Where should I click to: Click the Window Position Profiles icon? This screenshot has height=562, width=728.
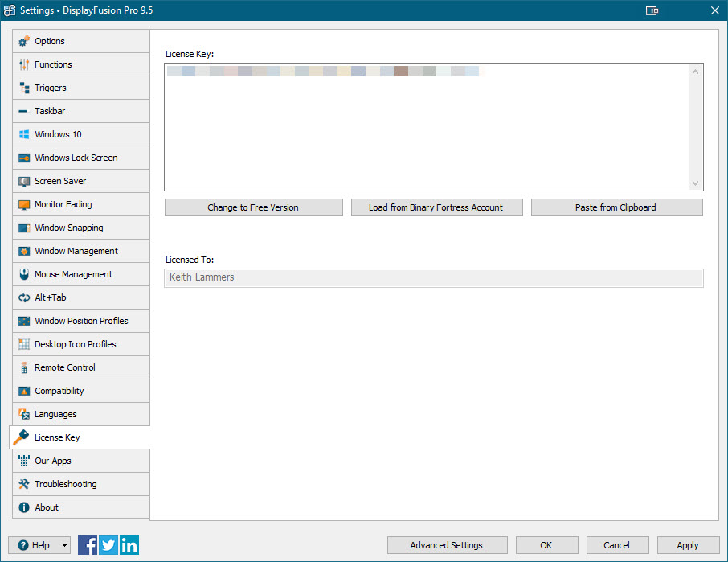click(x=24, y=321)
